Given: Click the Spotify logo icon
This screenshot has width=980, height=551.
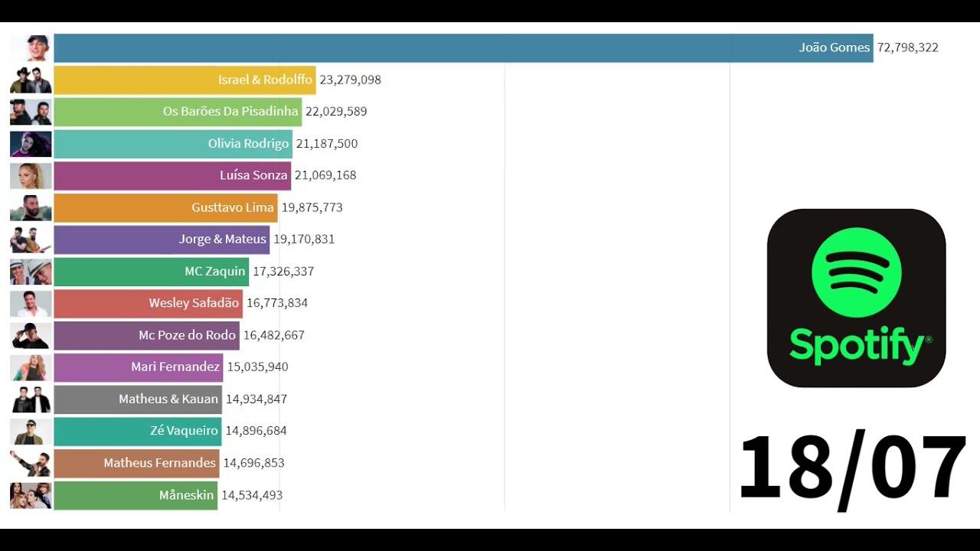Looking at the screenshot, I should point(856,298).
